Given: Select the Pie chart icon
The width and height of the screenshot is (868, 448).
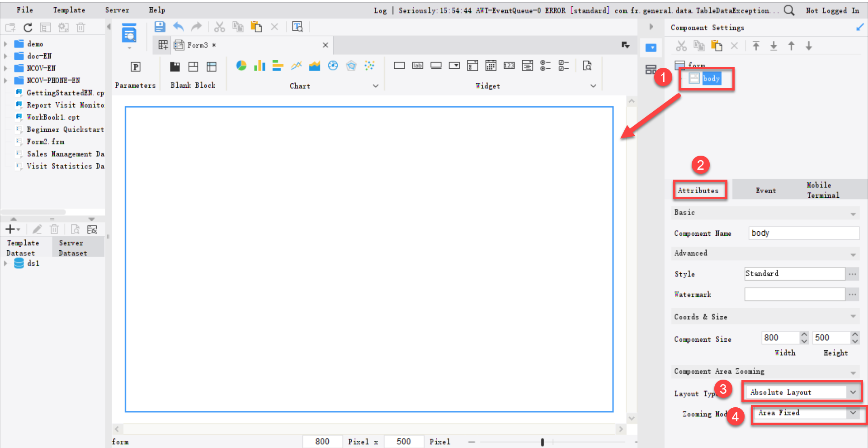Looking at the screenshot, I should (241, 66).
